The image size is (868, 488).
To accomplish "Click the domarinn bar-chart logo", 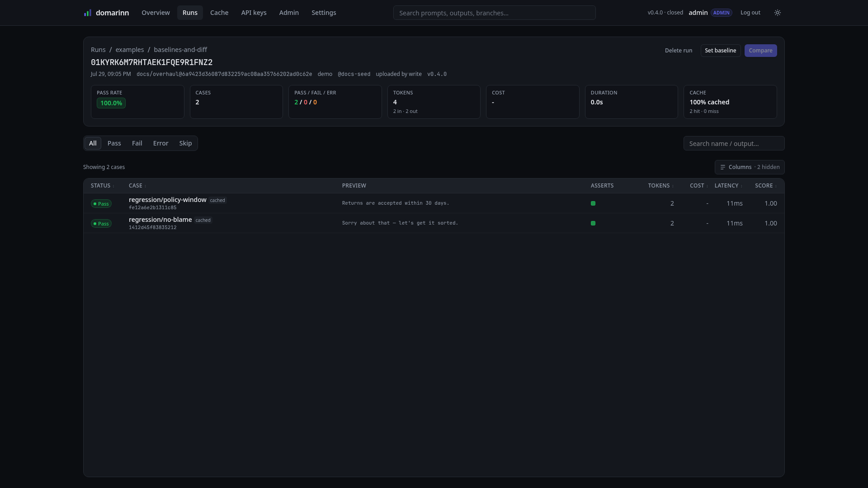I will [x=88, y=13].
